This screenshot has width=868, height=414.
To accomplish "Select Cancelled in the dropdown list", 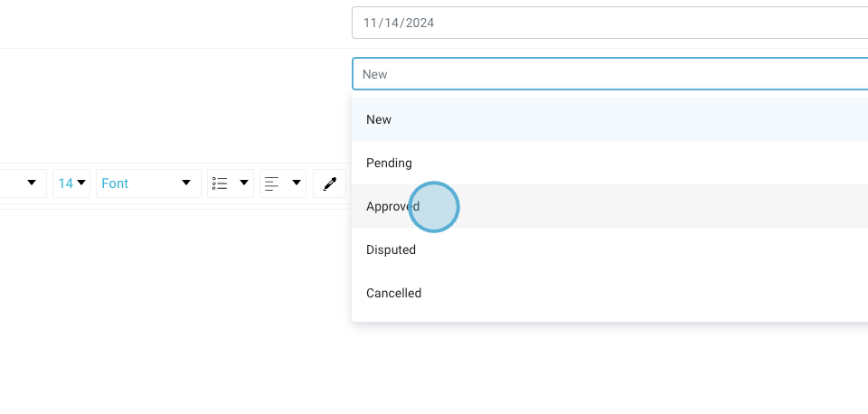I will [393, 293].
